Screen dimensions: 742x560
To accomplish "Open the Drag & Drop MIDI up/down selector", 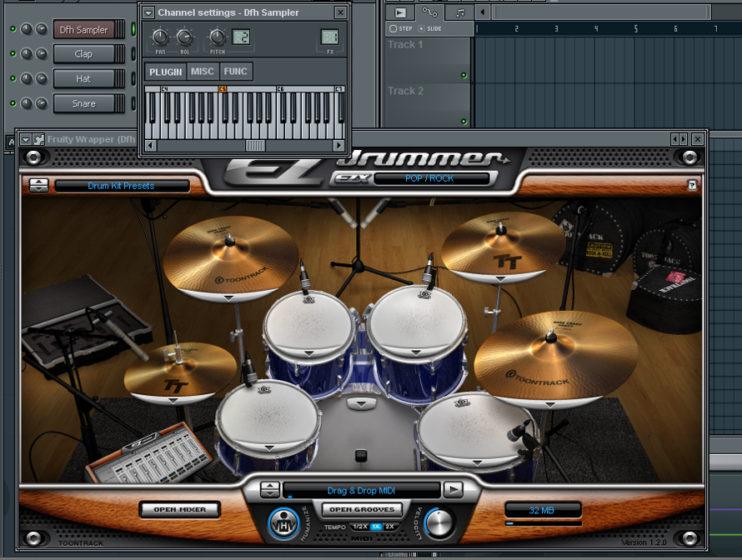I will 270,490.
